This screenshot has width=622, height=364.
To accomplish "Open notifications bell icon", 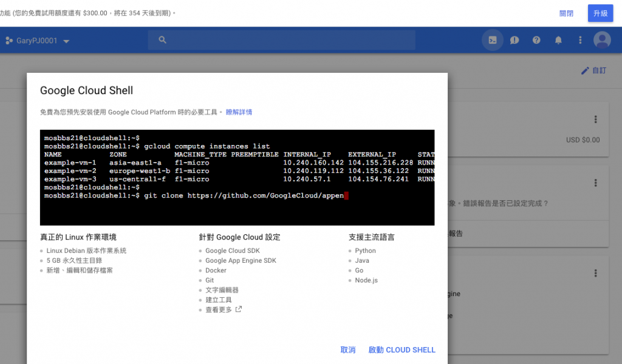I will pyautogui.click(x=558, y=40).
